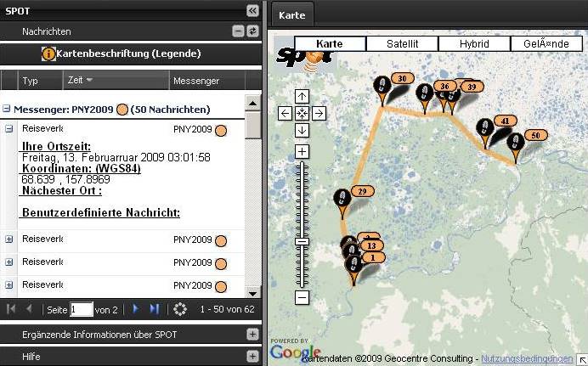Zoom out with the minus button

302,297
